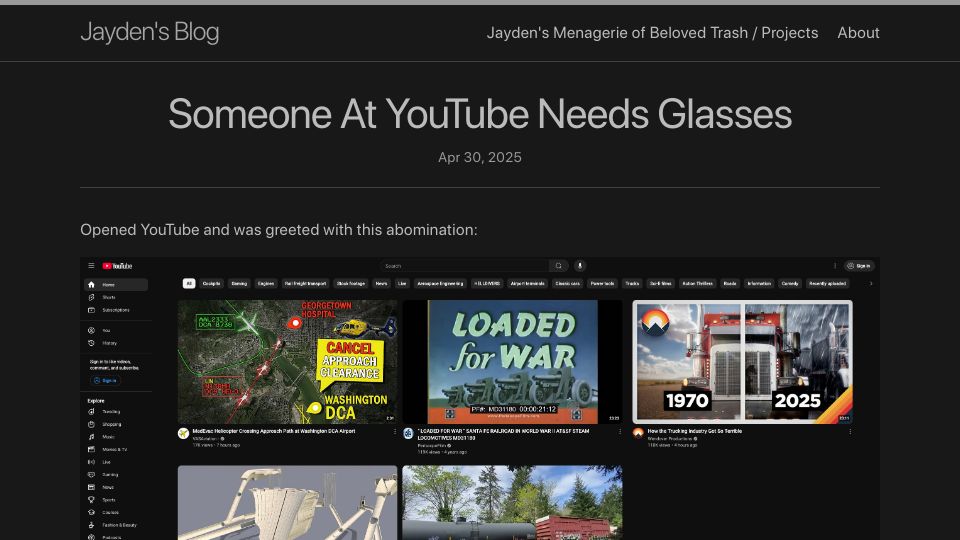This screenshot has width=960, height=540.
Task: Click the chips row next arrow chevron
Action: (x=871, y=283)
